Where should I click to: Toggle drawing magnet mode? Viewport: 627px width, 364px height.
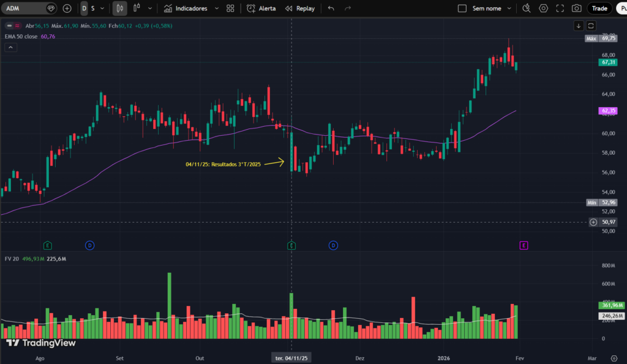click(x=526, y=9)
